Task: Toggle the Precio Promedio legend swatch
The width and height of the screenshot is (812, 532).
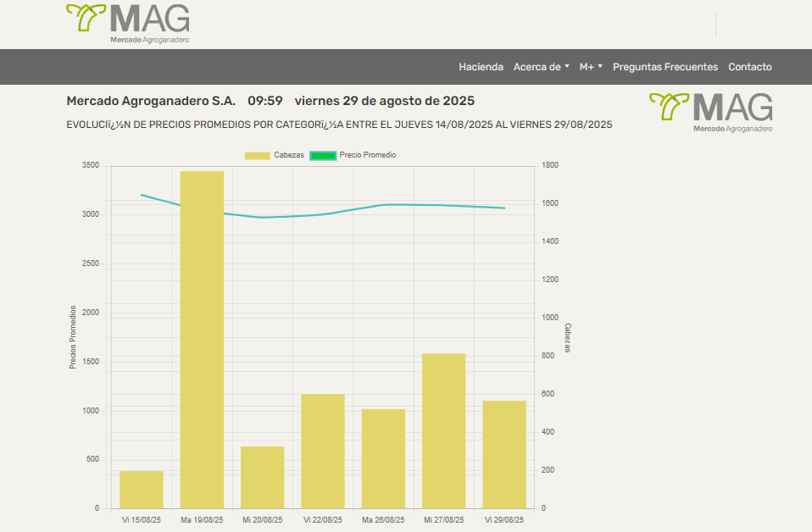Action: click(323, 155)
